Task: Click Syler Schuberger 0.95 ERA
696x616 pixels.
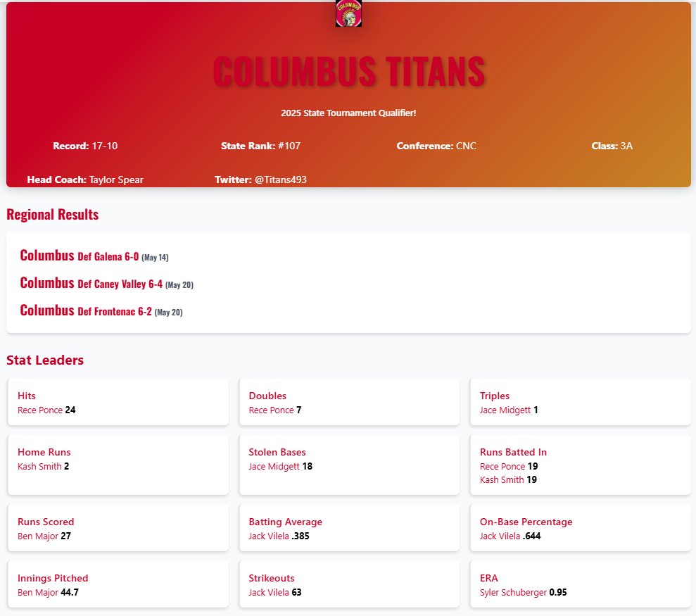Action: (524, 593)
